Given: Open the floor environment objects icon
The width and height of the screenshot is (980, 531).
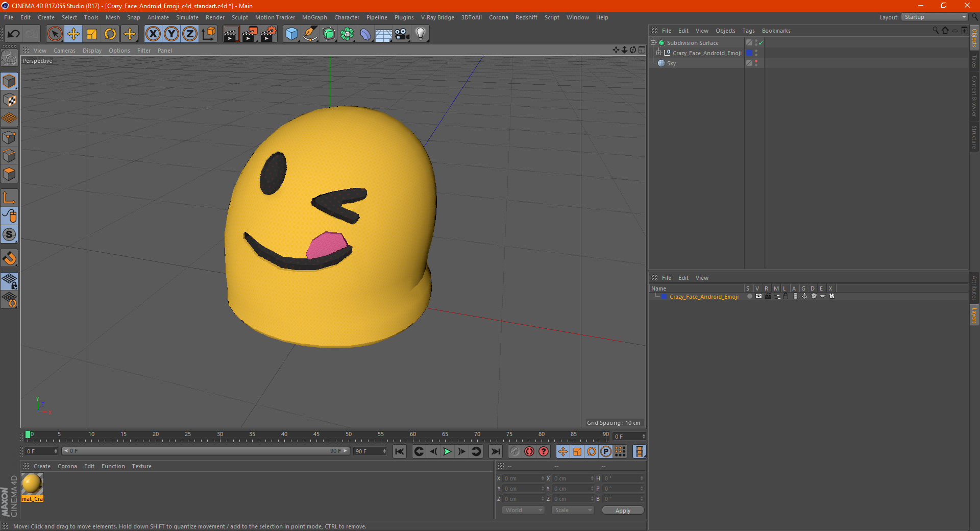Looking at the screenshot, I should 384,34.
